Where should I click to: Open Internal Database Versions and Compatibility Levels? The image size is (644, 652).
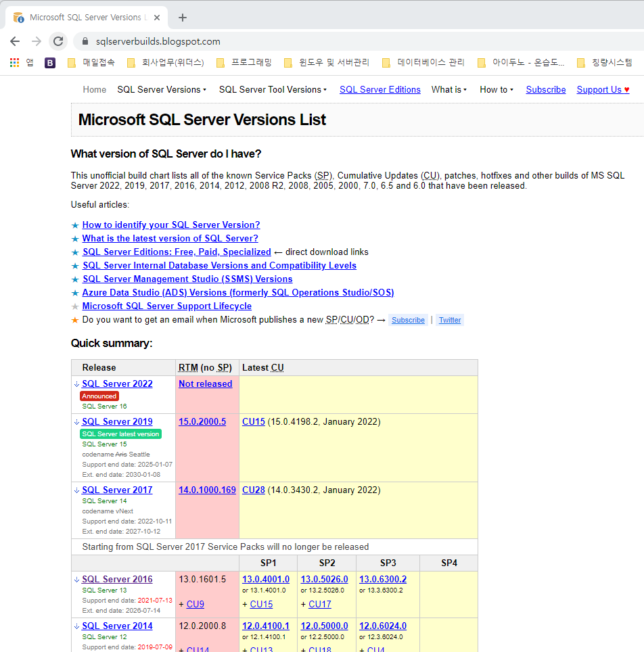coord(219,265)
